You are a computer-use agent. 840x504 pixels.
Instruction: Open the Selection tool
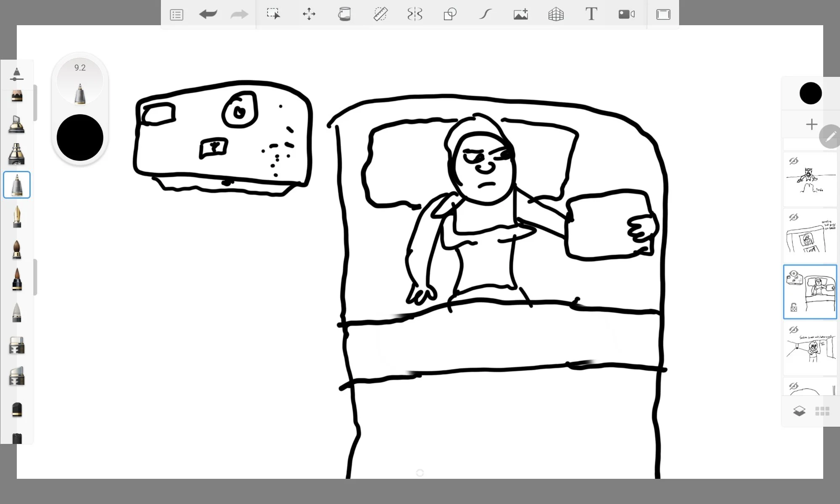[x=274, y=14]
